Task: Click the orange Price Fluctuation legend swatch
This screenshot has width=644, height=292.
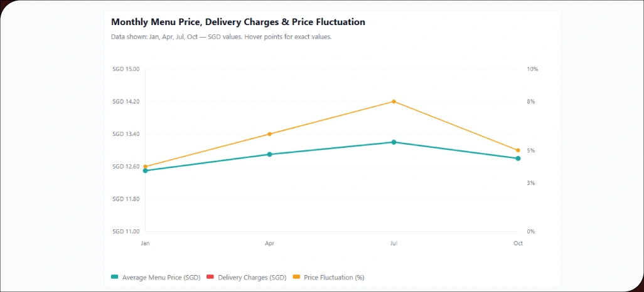Action: [x=296, y=277]
